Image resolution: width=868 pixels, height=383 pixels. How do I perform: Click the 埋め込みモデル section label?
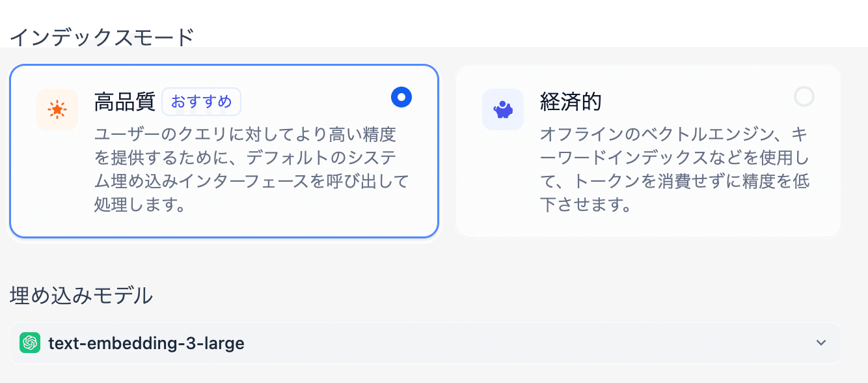(x=81, y=296)
